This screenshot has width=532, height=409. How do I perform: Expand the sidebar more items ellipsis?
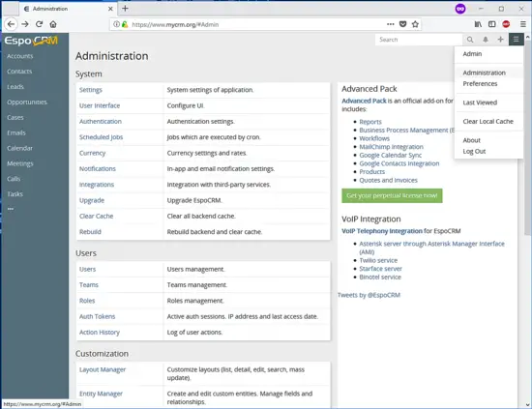coord(11,209)
